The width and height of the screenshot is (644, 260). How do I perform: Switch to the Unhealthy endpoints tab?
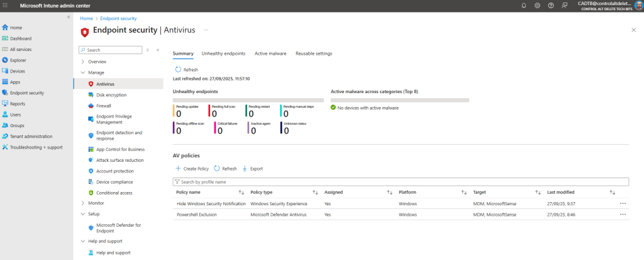223,54
